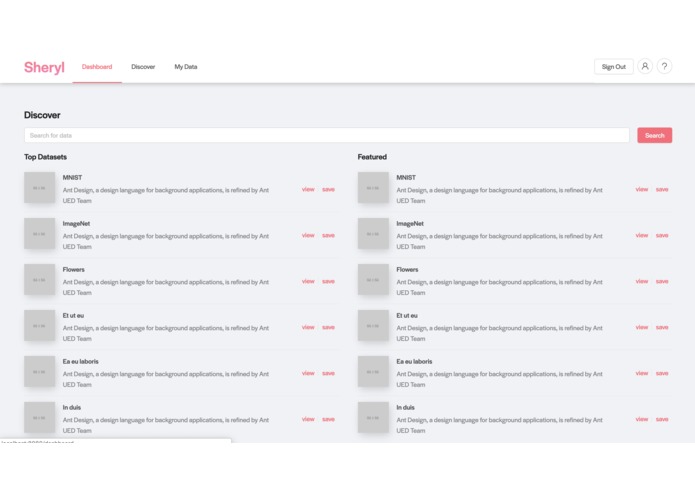Click Ea eu laboris thumbnail in Featured list
The width and height of the screenshot is (695, 494).
(373, 372)
